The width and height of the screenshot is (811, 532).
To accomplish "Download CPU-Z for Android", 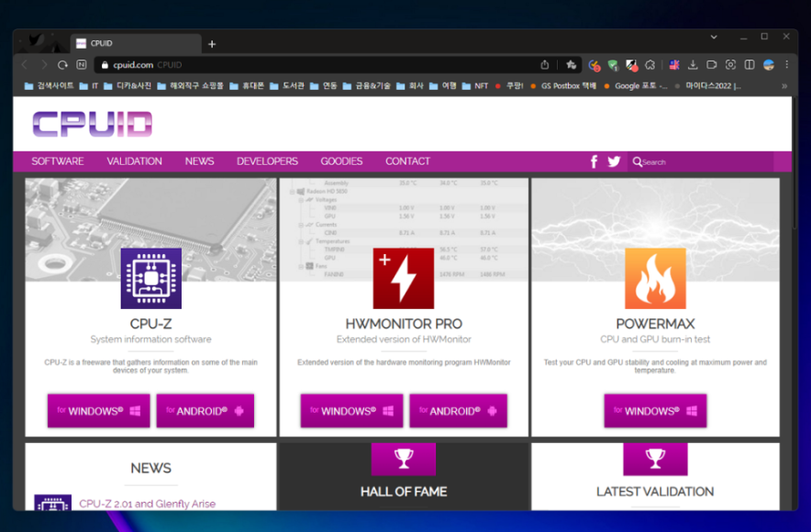I will (206, 411).
